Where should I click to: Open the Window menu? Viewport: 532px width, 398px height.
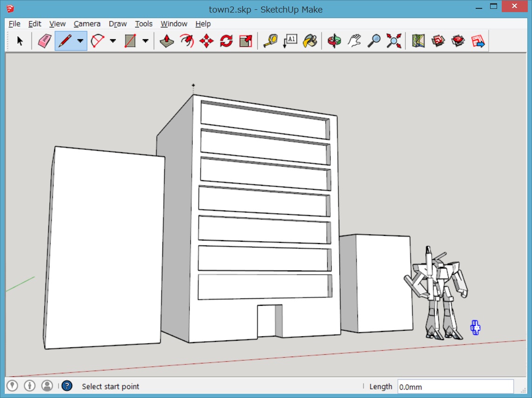tap(174, 24)
